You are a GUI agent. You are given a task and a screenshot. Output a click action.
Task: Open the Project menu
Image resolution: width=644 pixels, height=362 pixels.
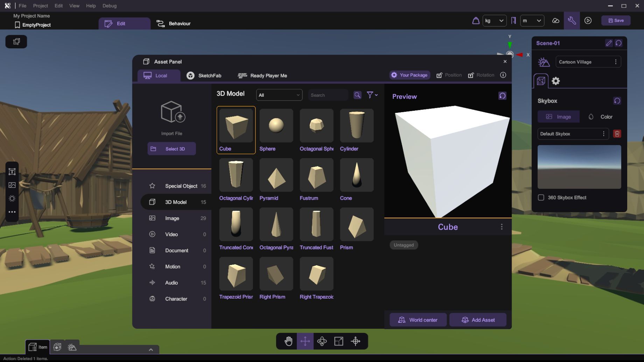40,6
